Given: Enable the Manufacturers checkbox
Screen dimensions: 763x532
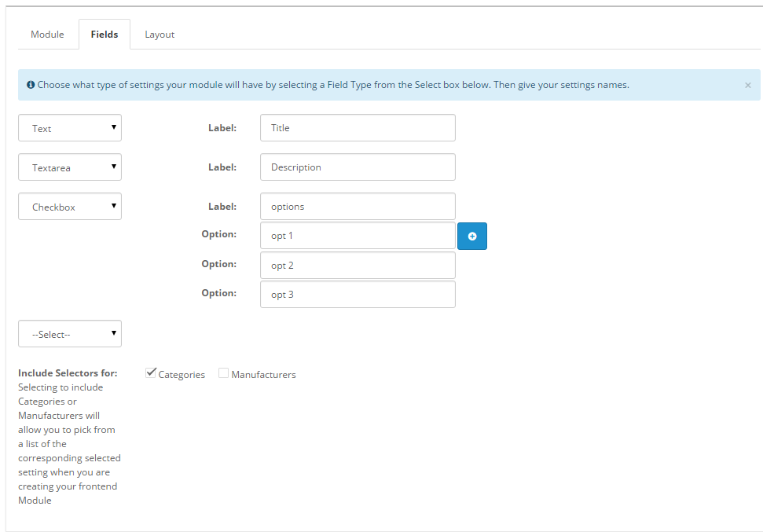Looking at the screenshot, I should (x=224, y=374).
